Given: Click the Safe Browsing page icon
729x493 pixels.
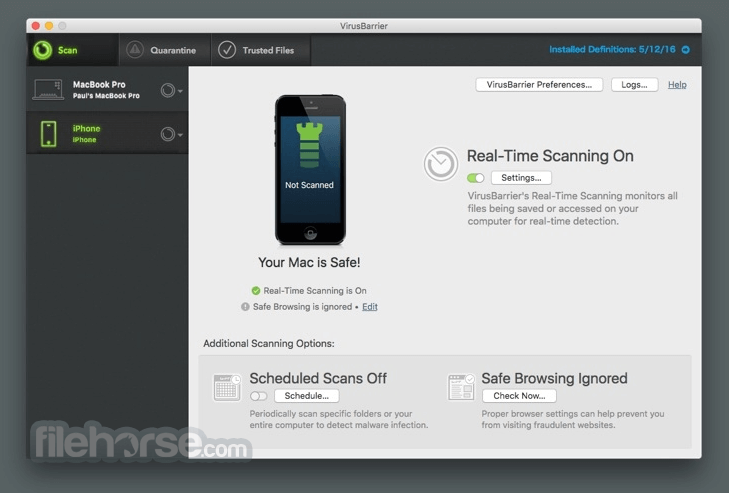Looking at the screenshot, I should click(461, 387).
